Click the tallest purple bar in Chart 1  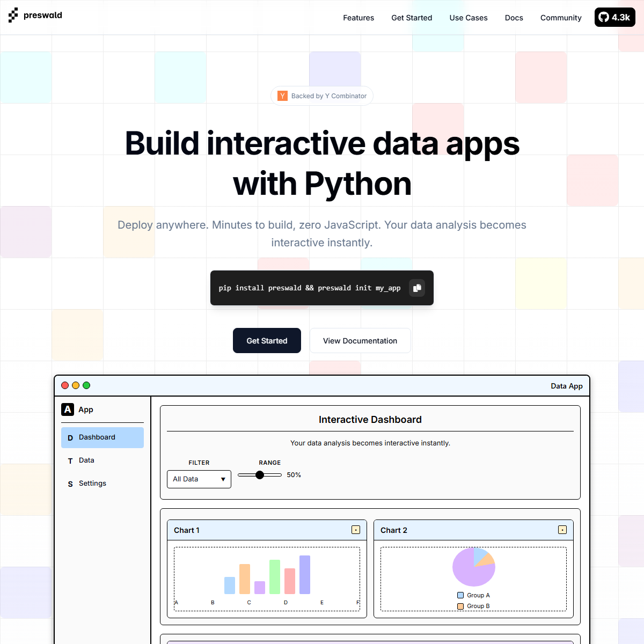305,575
